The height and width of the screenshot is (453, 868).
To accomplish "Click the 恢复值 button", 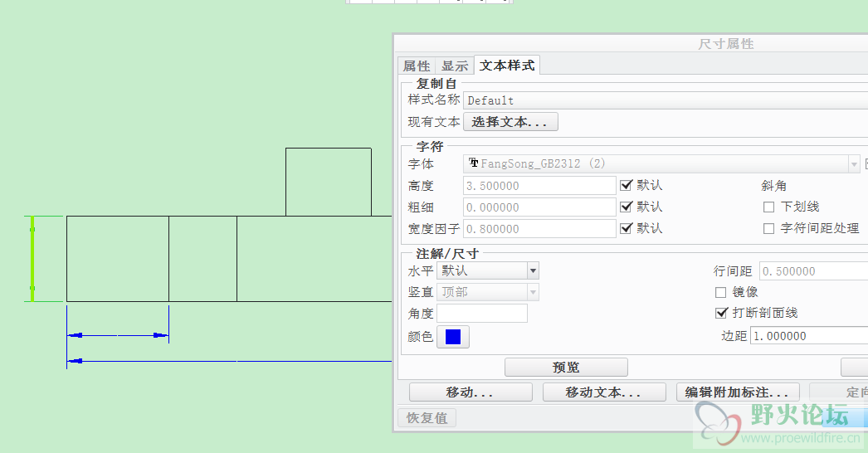I will tap(427, 417).
